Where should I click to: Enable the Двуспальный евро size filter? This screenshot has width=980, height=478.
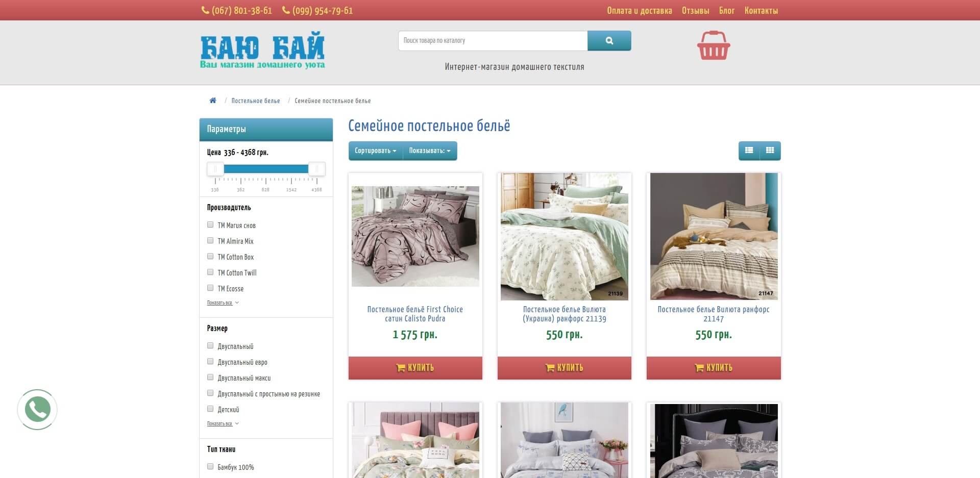pyautogui.click(x=210, y=361)
